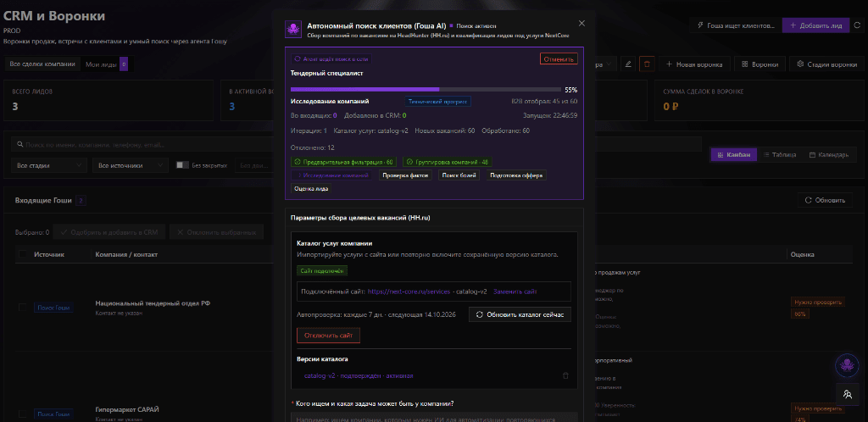Screen dimensions: 868x422
Task: Click the pencil edit funnel icon
Action: 628,64
